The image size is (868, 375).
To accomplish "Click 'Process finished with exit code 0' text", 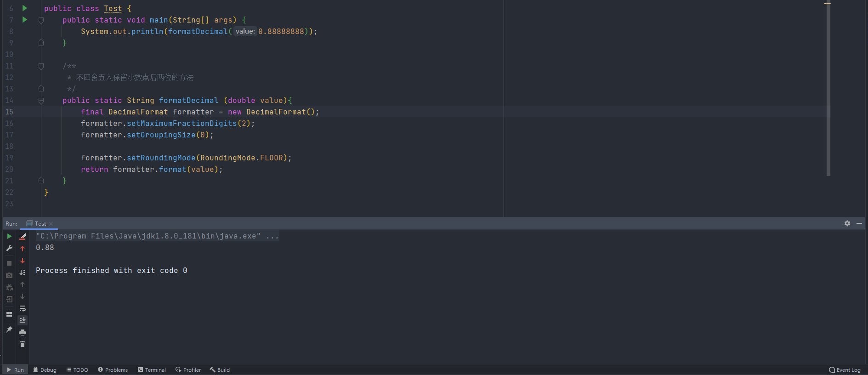I will point(112,271).
